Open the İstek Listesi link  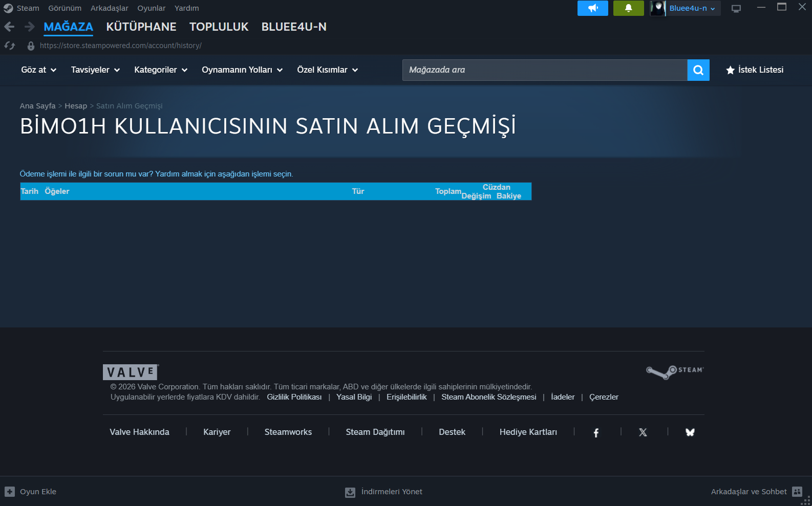pyautogui.click(x=761, y=70)
